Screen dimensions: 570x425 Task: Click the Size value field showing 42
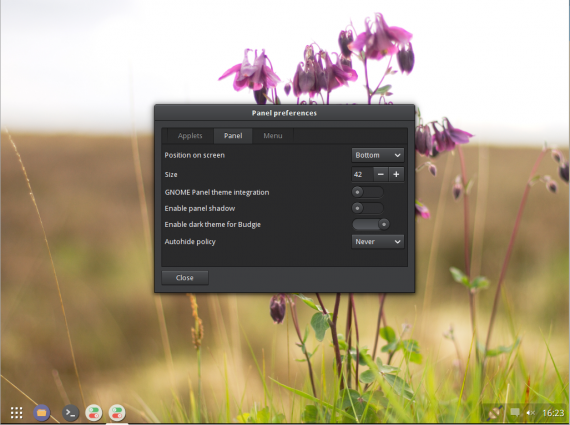362,175
